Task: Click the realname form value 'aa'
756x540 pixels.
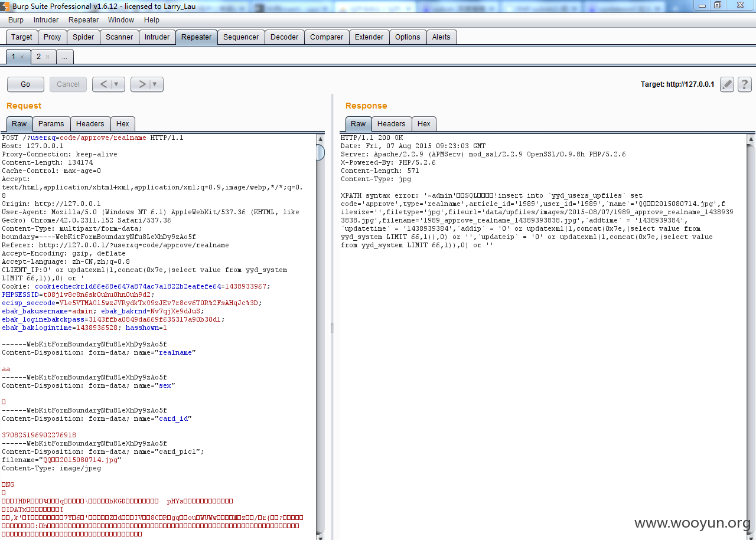Action: point(6,369)
